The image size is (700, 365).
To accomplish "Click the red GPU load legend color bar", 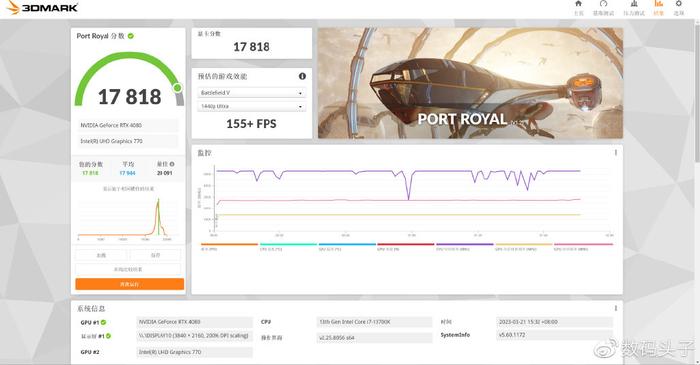I will pos(405,244).
